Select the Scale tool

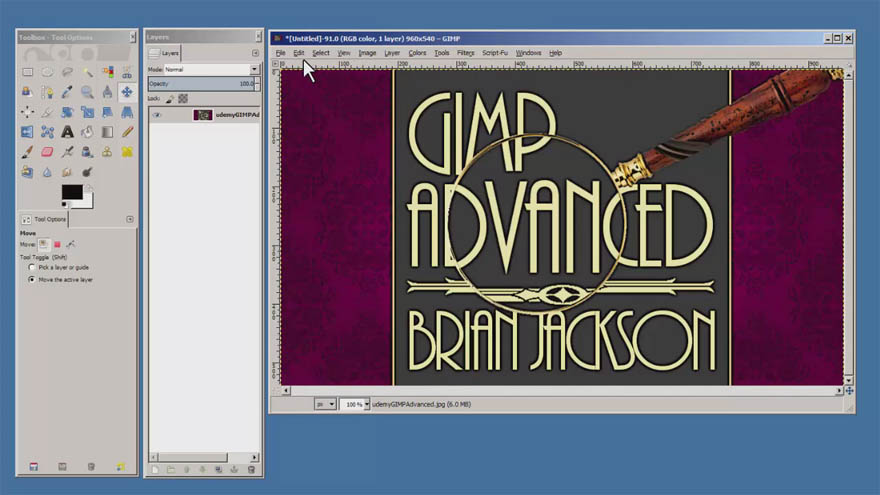88,112
